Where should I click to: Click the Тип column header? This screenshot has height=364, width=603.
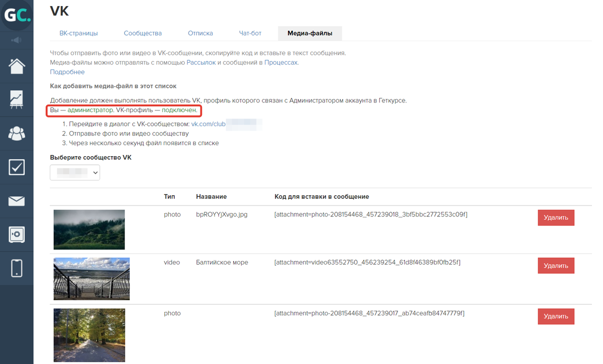pos(169,196)
